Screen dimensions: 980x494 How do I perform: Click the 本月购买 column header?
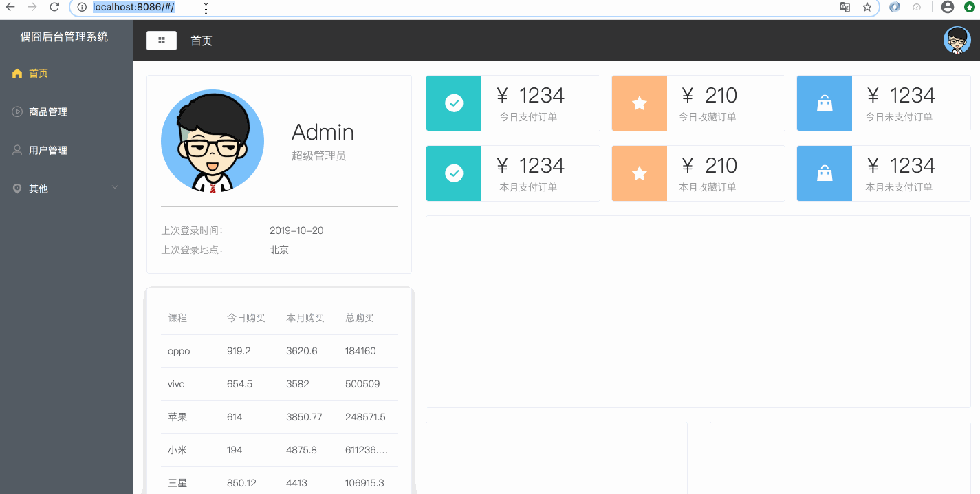coord(305,318)
